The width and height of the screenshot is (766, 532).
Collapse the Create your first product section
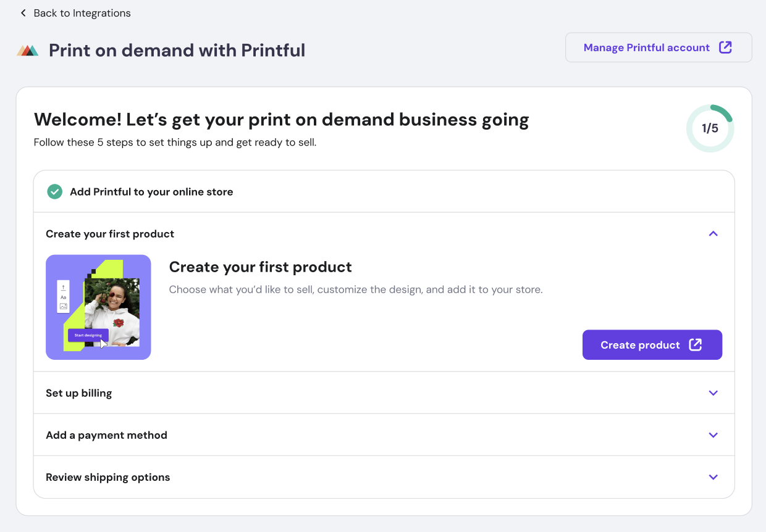[713, 233]
